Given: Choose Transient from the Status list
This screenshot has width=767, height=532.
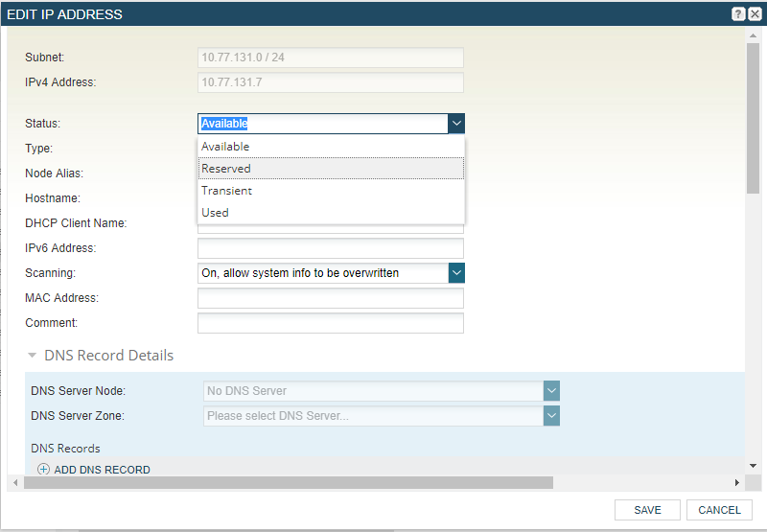Looking at the screenshot, I should click(x=331, y=190).
